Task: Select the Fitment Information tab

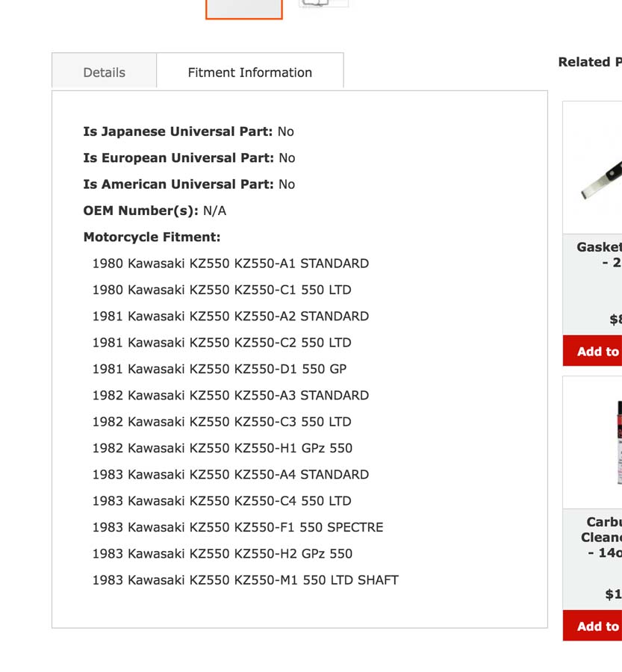Action: pyautogui.click(x=249, y=72)
